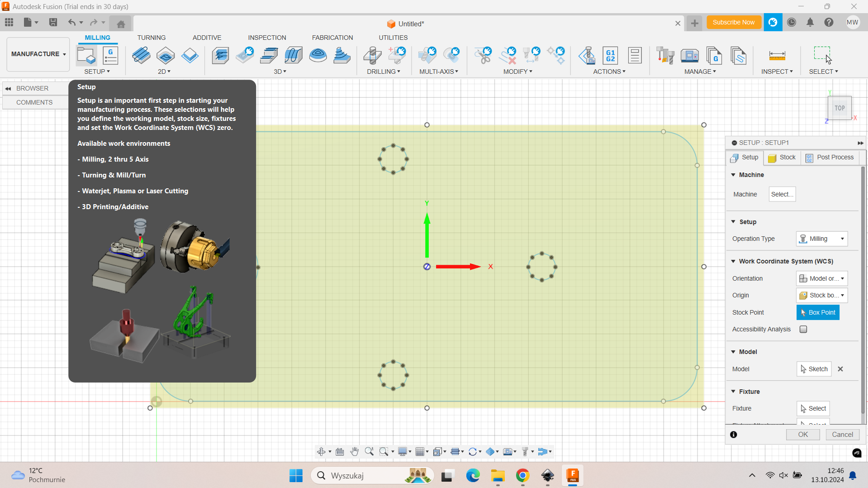Open the Orientation Model dropdown
Screen dimensions: 868x488
pyautogui.click(x=821, y=278)
